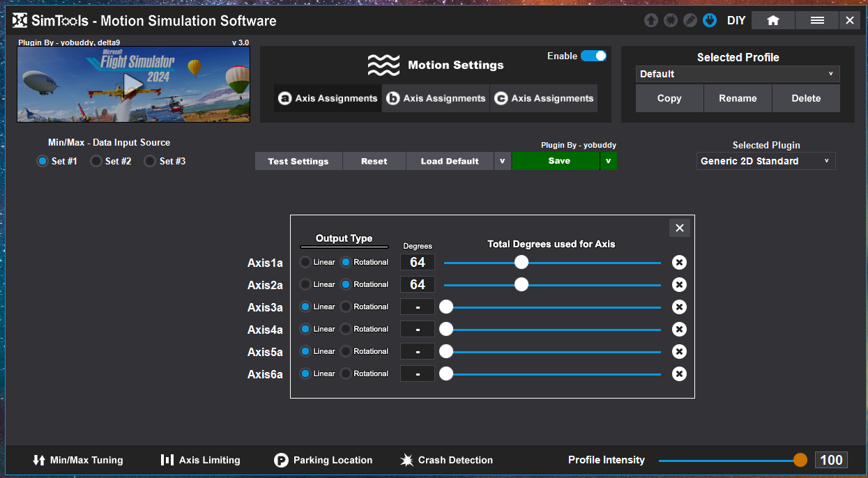Switch to the c Axis Assignments tab
The image size is (868, 478).
point(545,98)
